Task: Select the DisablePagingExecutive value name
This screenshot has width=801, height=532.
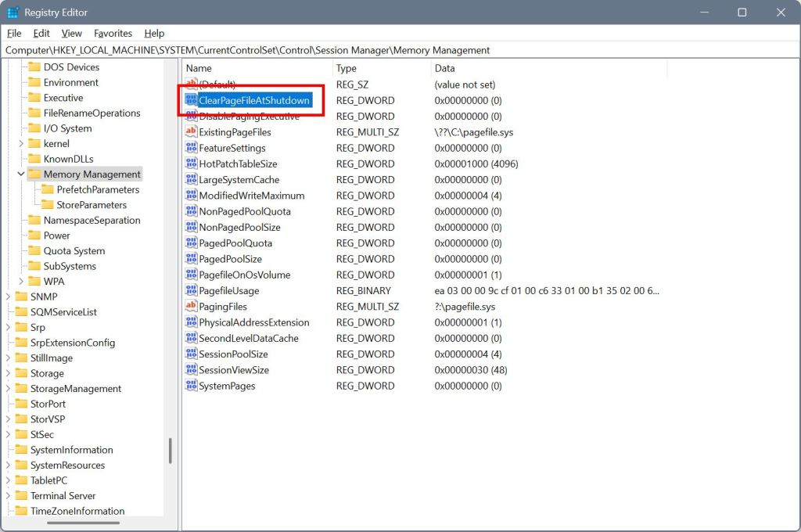Action: (x=250, y=117)
